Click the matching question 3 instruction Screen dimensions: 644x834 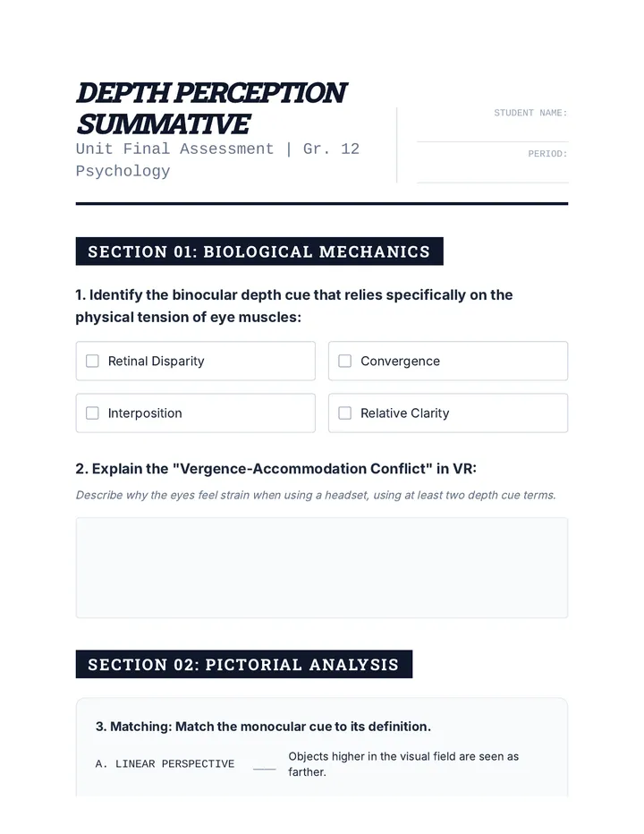click(x=263, y=727)
